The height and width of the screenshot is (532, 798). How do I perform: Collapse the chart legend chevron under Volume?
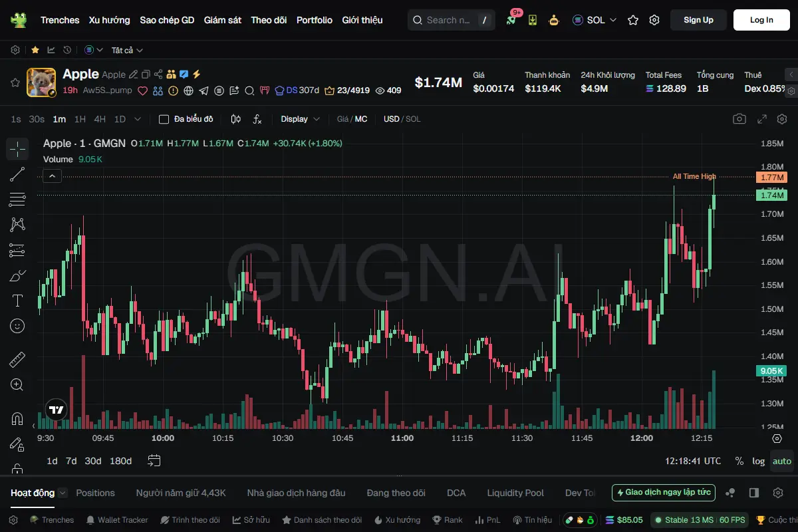[53, 176]
